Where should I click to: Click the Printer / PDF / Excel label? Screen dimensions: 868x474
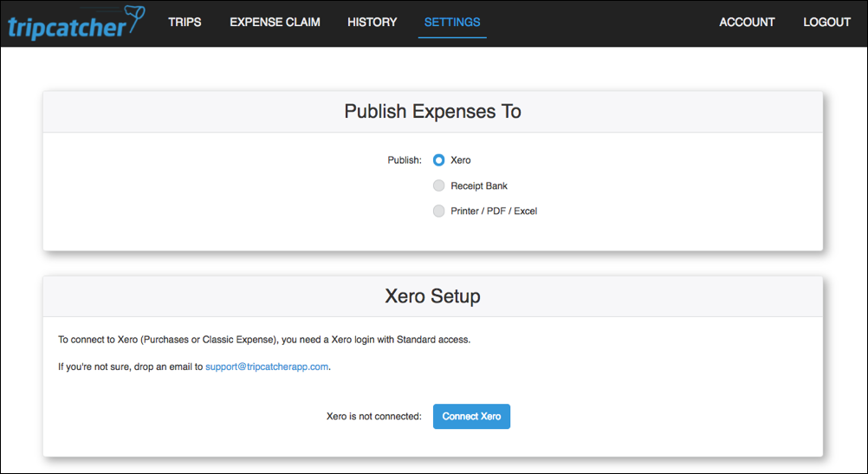pos(494,211)
